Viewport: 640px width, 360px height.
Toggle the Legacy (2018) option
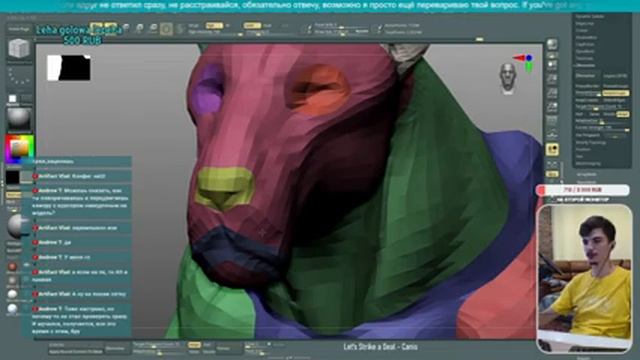[616, 76]
